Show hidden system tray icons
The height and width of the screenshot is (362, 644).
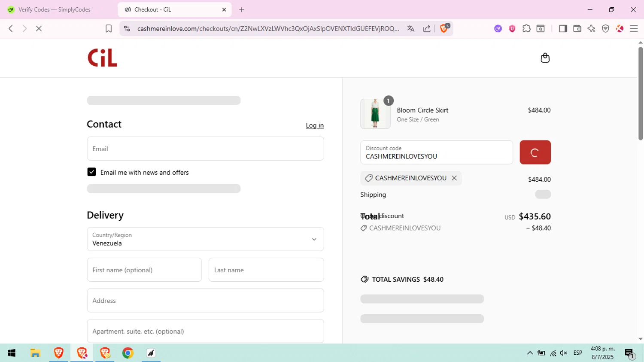[x=530, y=353]
